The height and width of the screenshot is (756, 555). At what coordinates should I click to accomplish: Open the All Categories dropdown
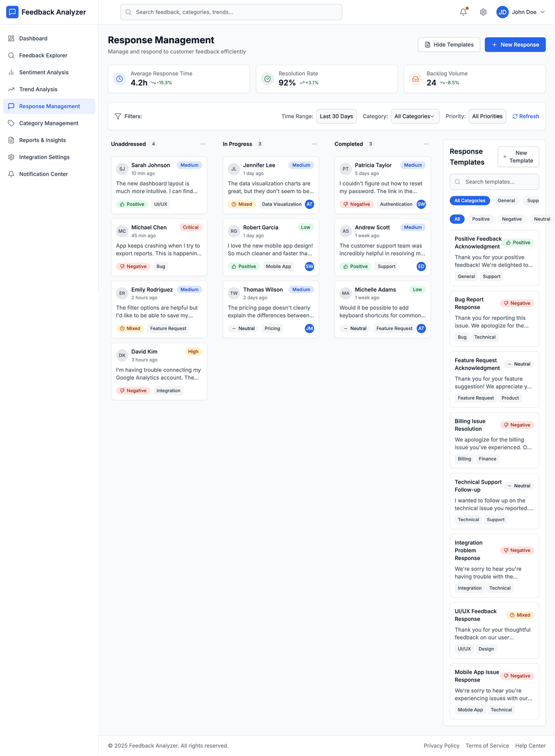(415, 117)
